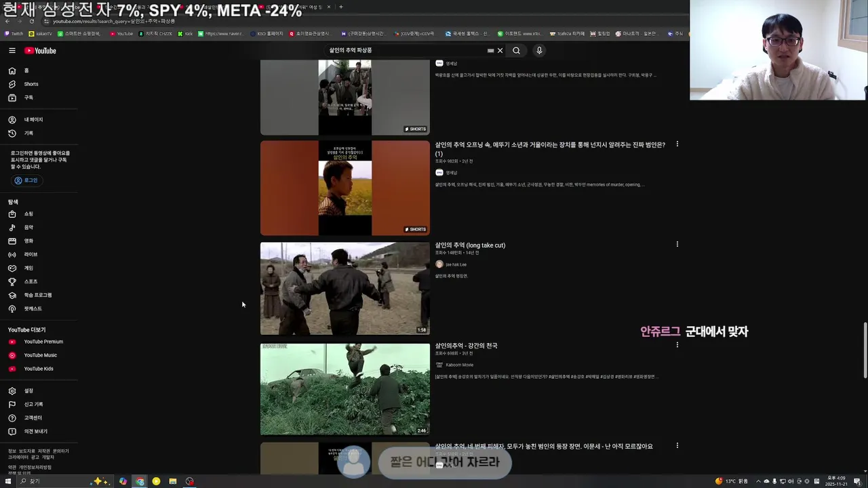The width and height of the screenshot is (868, 488).
Task: Open title 살인의추억 - 강간의 천국
Action: pyautogui.click(x=466, y=346)
